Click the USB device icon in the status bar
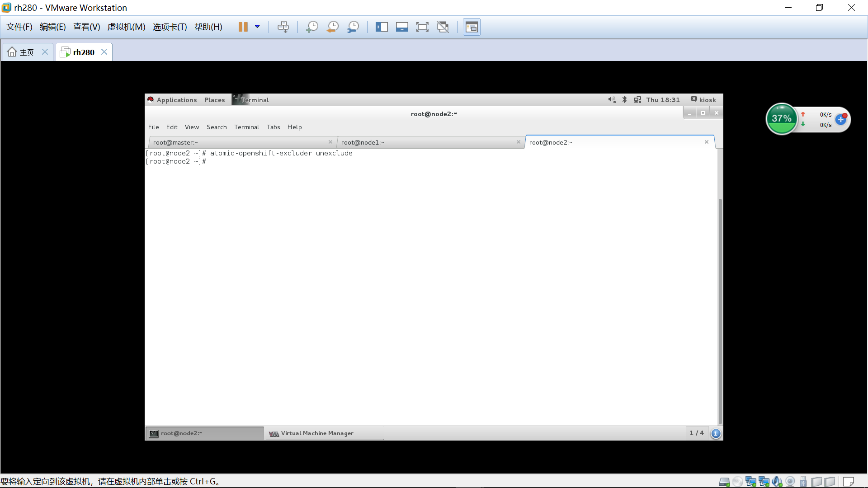This screenshot has width=868, height=488. pyautogui.click(x=803, y=481)
